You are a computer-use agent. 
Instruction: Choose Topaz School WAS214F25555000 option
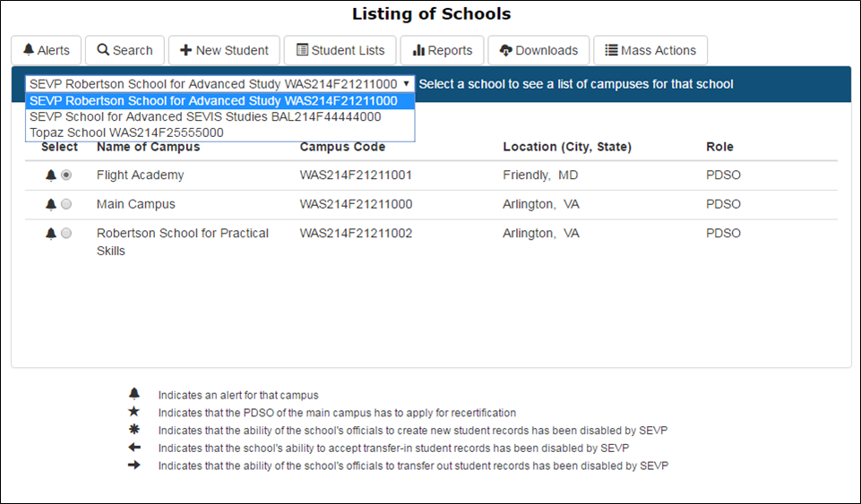[220, 132]
